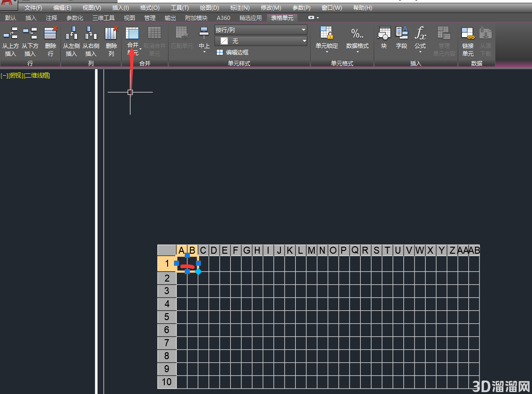Insert a Block into cell
Image resolution: width=532 pixels, height=394 pixels.
pos(384,33)
